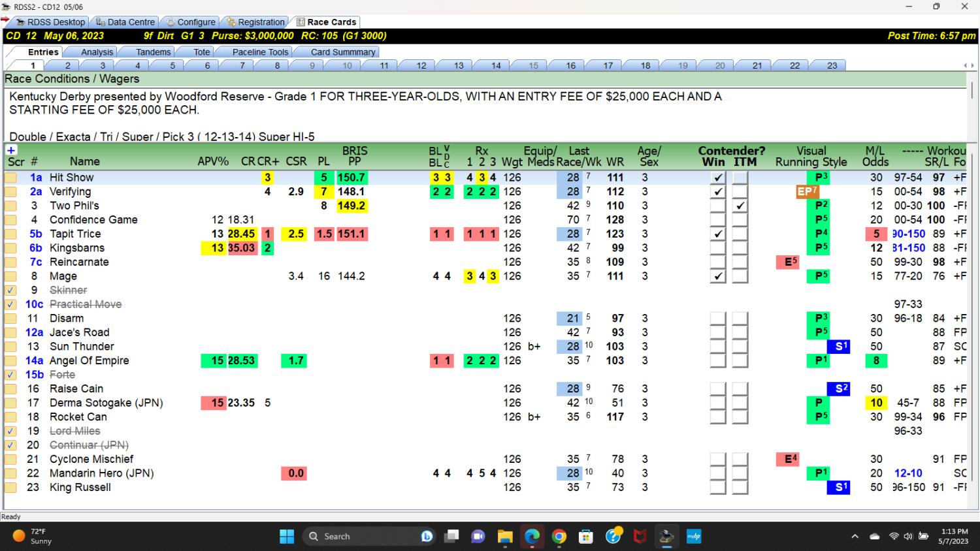980x551 pixels.
Task: Select the Derma Sotogake (JPN) row
Action: [x=485, y=403]
